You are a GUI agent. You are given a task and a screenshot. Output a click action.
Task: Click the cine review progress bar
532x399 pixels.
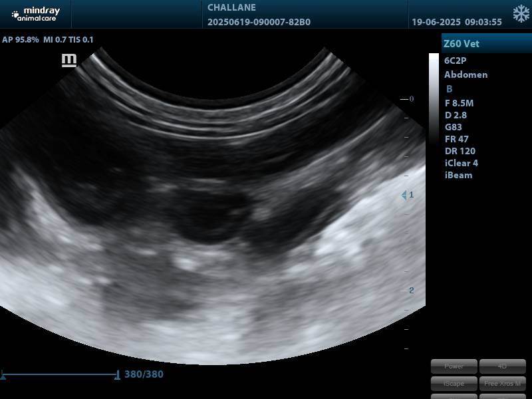tap(60, 374)
